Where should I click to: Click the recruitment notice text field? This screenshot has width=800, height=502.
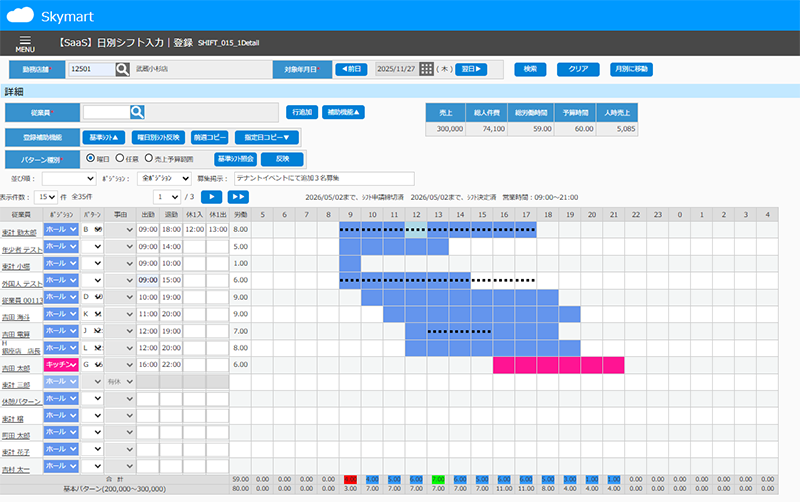point(324,179)
